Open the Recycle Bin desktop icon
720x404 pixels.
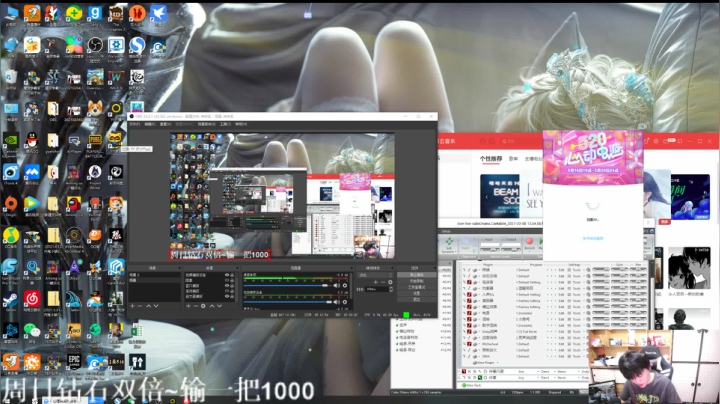11,77
